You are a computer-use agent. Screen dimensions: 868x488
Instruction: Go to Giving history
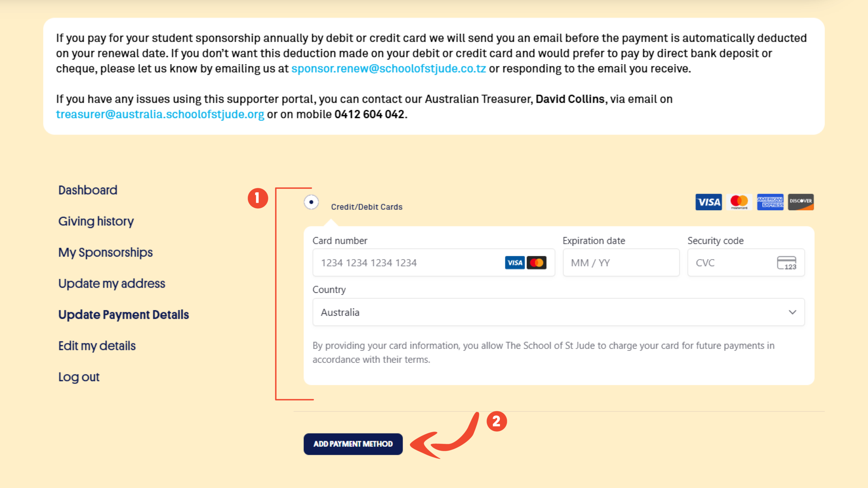click(96, 221)
